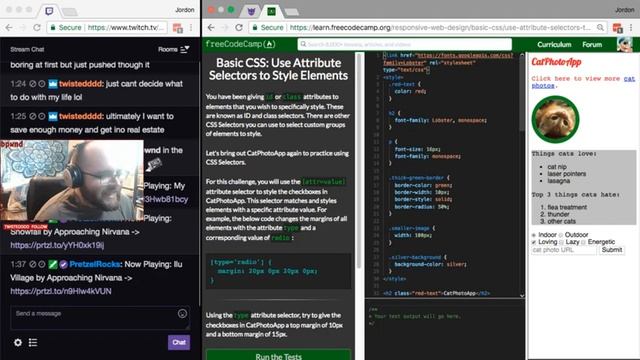Click the extension icon in freeCodeCamp window toolbar
The width and height of the screenshot is (640, 360).
tap(617, 28)
